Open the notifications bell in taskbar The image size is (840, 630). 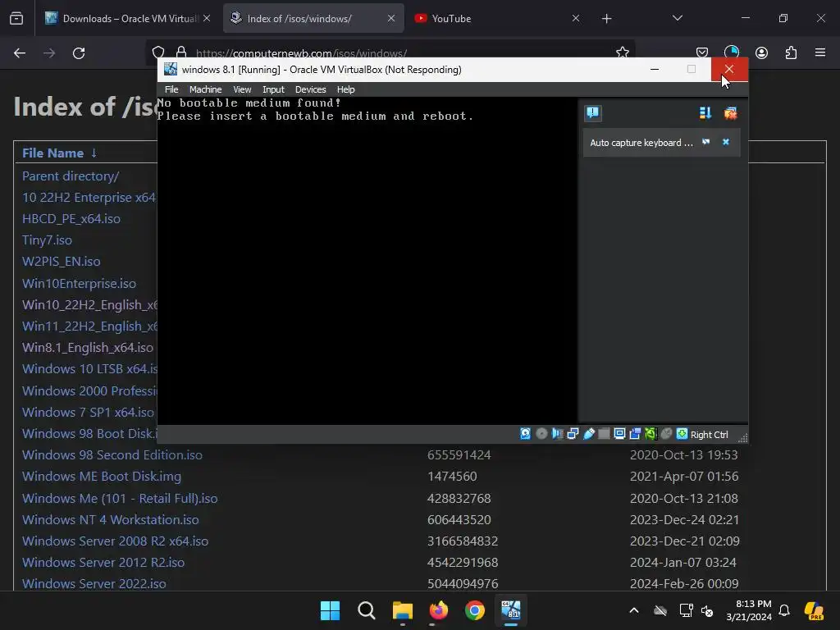tap(784, 610)
